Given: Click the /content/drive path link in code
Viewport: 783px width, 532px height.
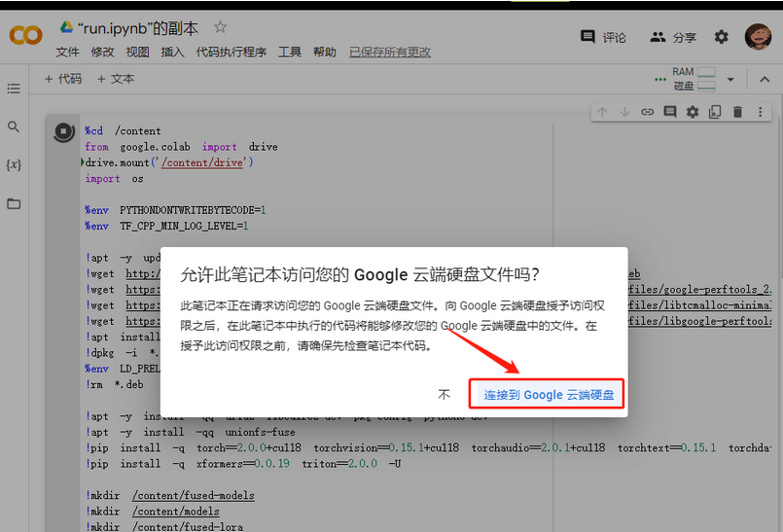Looking at the screenshot, I should (x=202, y=162).
